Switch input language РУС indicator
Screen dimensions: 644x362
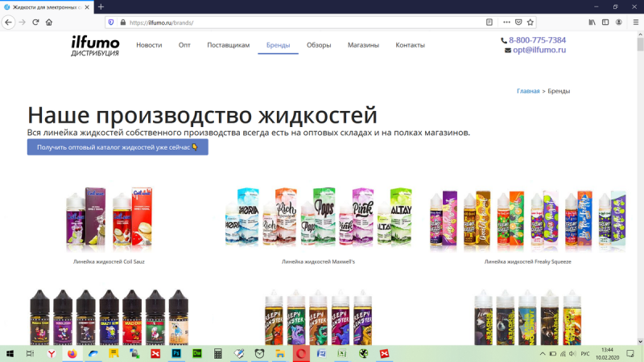click(585, 353)
